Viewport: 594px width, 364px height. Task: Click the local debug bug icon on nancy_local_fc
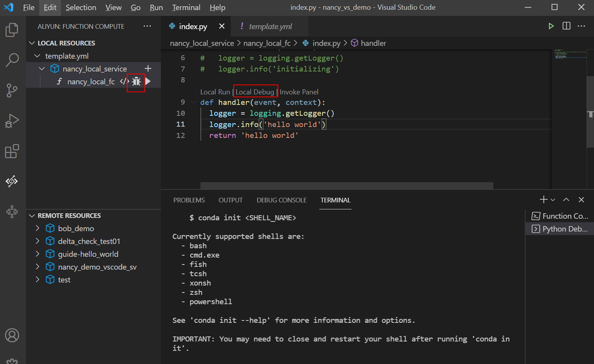click(136, 82)
